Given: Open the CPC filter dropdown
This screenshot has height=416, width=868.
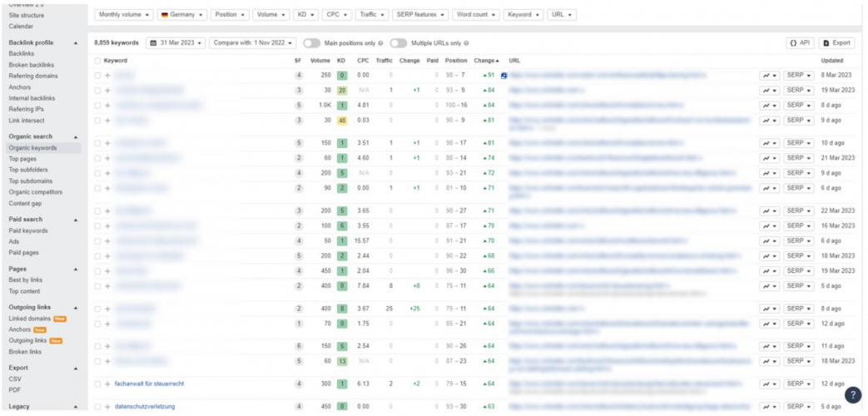Looking at the screenshot, I should click(336, 15).
